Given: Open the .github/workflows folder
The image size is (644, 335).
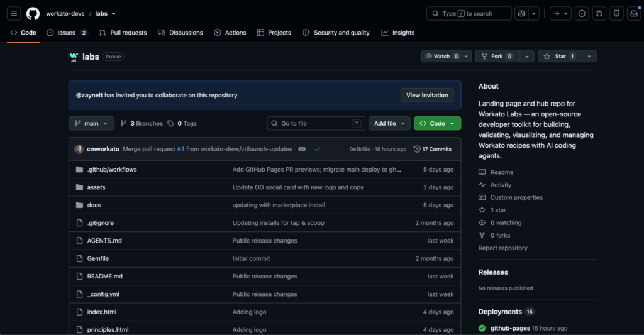Looking at the screenshot, I should click(x=112, y=170).
